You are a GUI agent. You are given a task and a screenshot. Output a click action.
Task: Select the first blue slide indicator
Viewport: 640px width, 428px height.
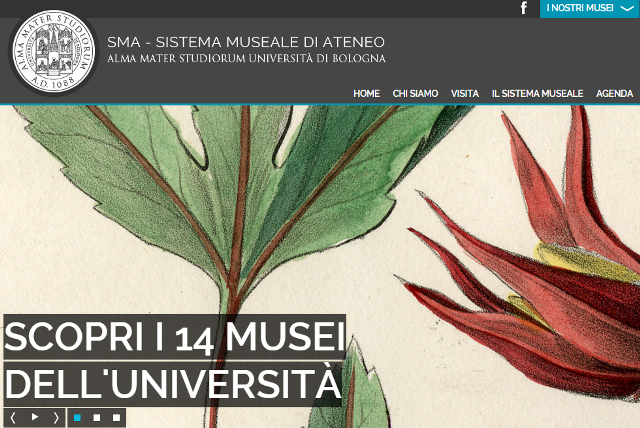[x=78, y=417]
